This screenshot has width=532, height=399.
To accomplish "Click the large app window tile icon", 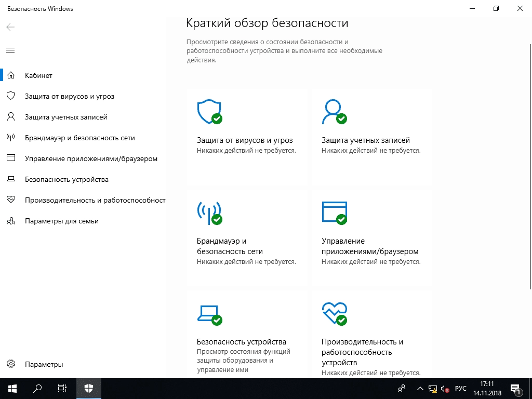I will 335,213.
